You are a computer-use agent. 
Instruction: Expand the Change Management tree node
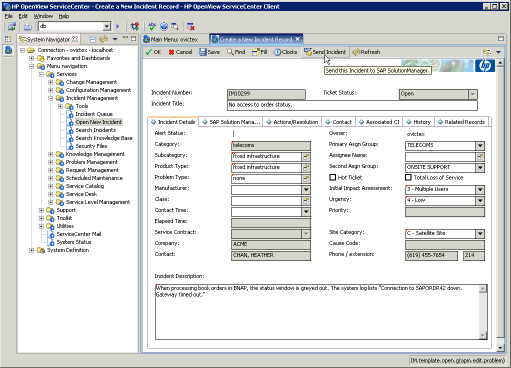point(51,82)
